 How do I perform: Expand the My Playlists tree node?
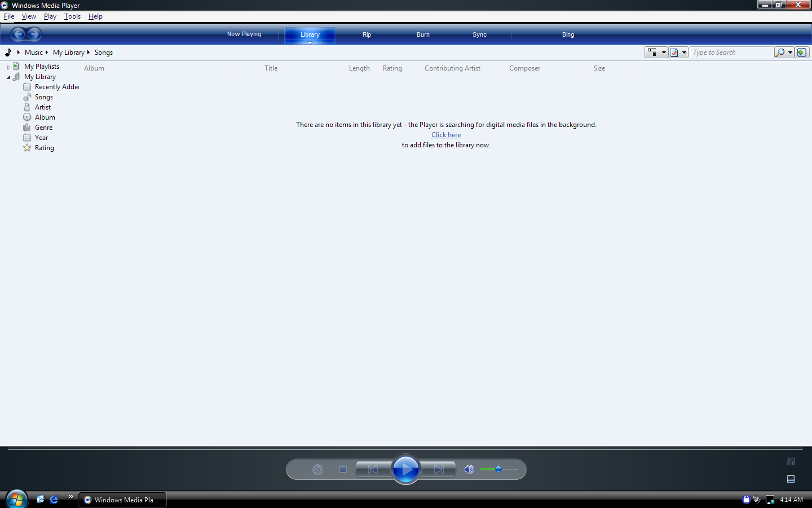coord(8,67)
